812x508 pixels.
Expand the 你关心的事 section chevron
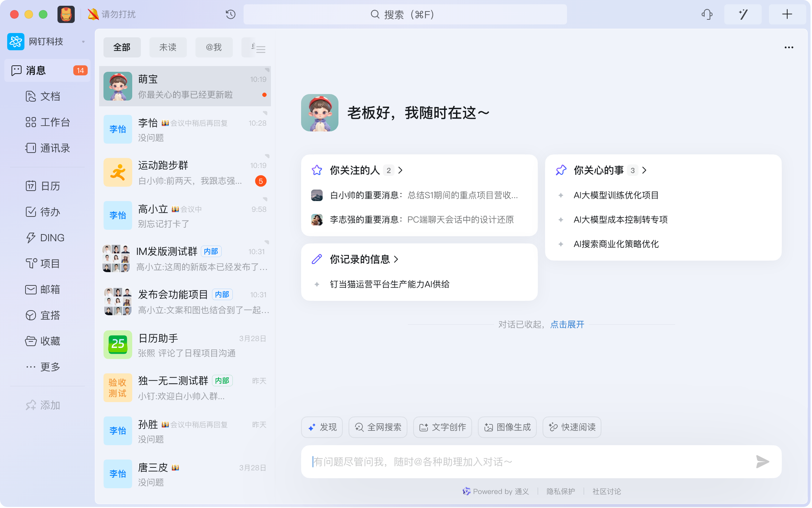(645, 170)
